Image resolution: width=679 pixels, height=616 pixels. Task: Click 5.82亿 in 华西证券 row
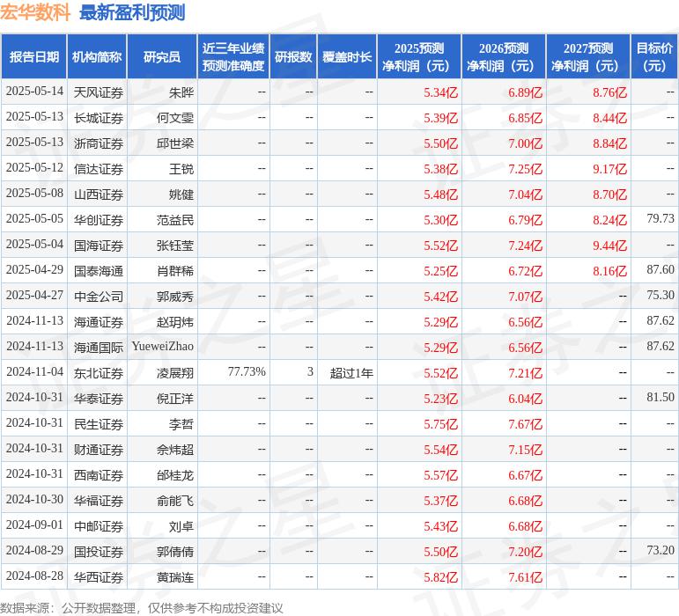(x=441, y=577)
